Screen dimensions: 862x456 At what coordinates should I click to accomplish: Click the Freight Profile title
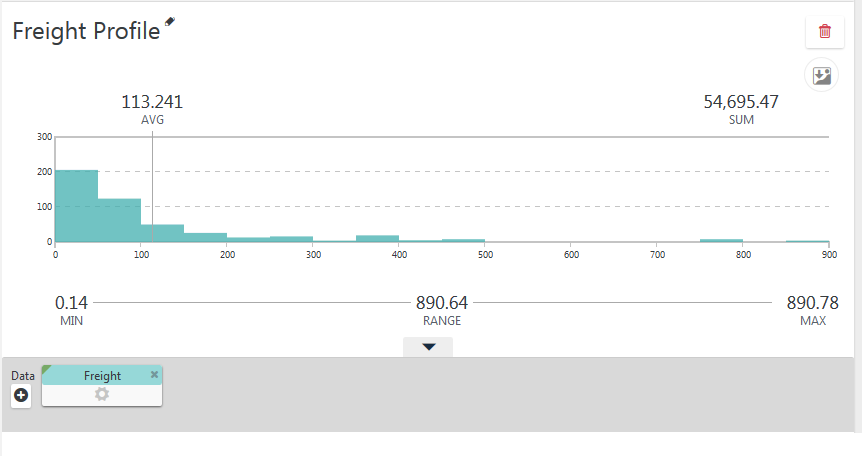tap(86, 31)
